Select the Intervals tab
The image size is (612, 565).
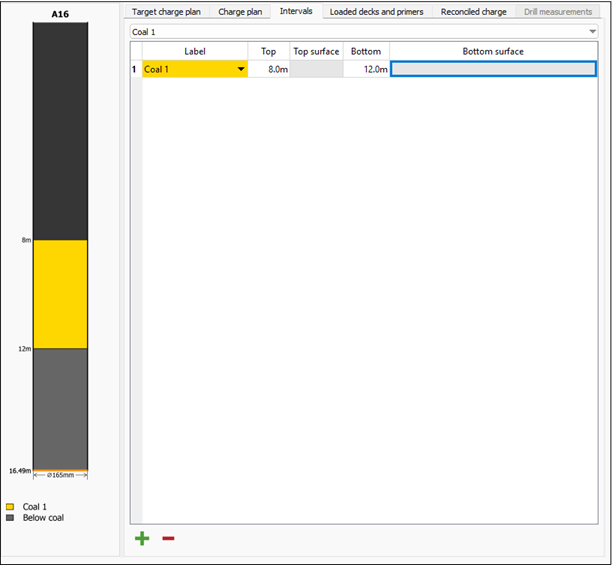coord(296,11)
